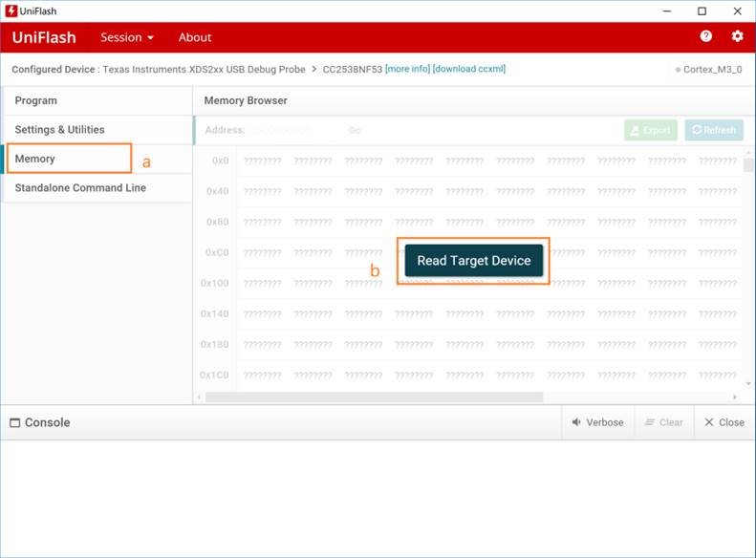Click the Export button

(650, 130)
